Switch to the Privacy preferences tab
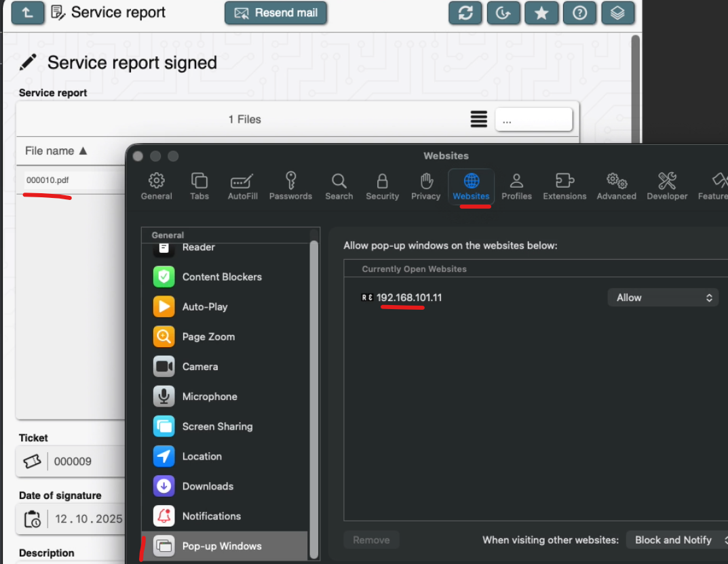The height and width of the screenshot is (564, 728). pos(425,186)
